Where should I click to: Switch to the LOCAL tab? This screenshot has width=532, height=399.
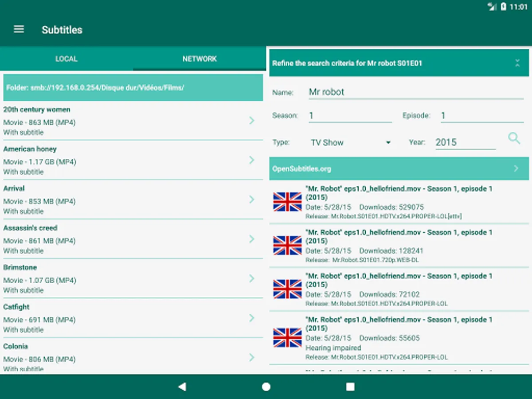point(66,59)
